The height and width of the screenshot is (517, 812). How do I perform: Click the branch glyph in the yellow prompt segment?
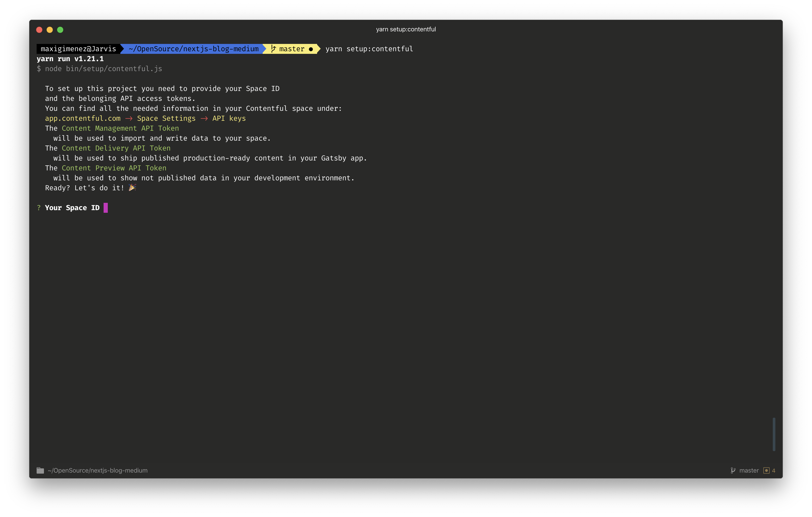click(x=273, y=49)
